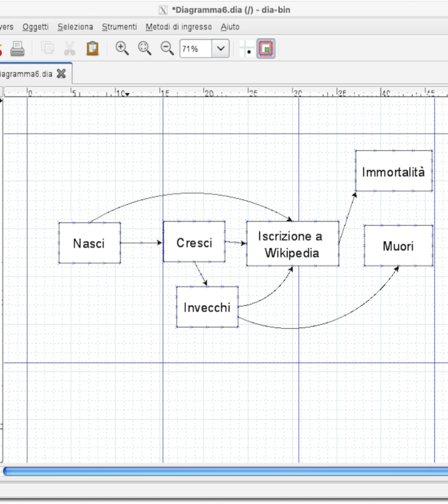
Task: Select the Invecchi box
Action: [x=207, y=307]
